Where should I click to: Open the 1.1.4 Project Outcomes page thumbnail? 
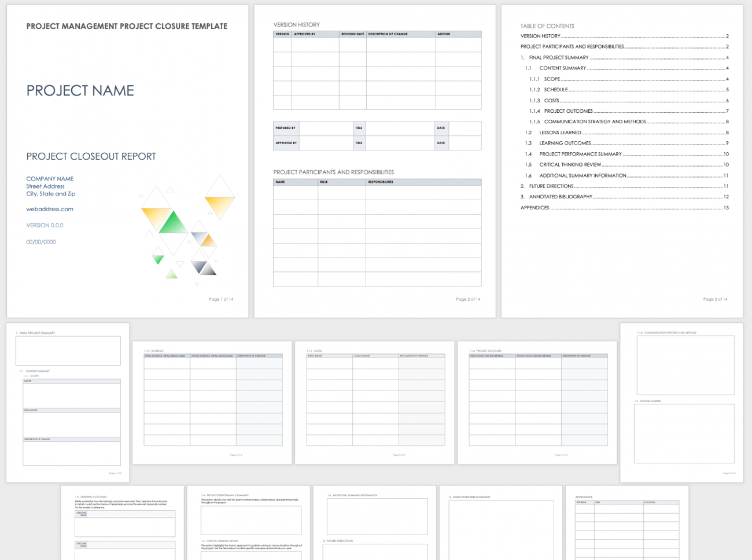click(x=537, y=403)
